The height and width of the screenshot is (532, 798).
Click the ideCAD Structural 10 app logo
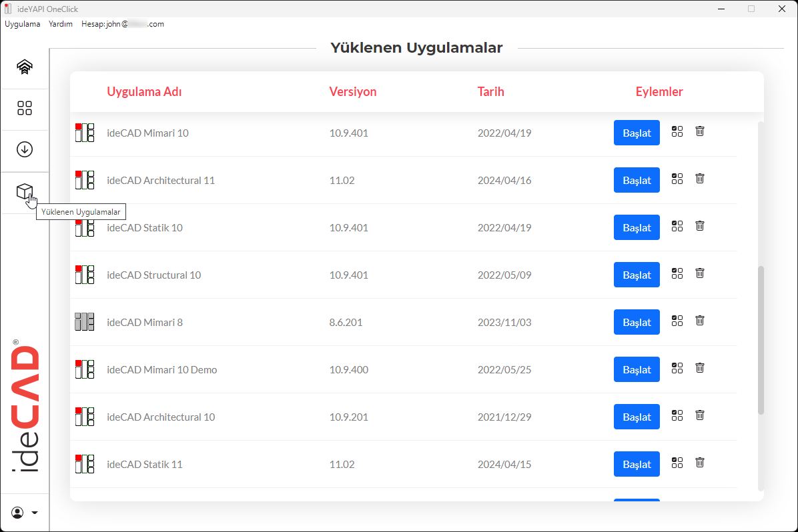click(x=85, y=275)
